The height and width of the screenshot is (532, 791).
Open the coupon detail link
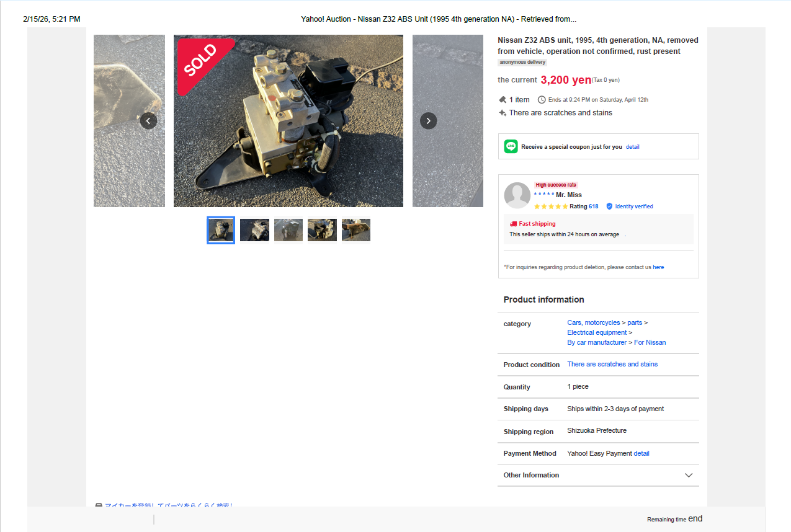633,147
